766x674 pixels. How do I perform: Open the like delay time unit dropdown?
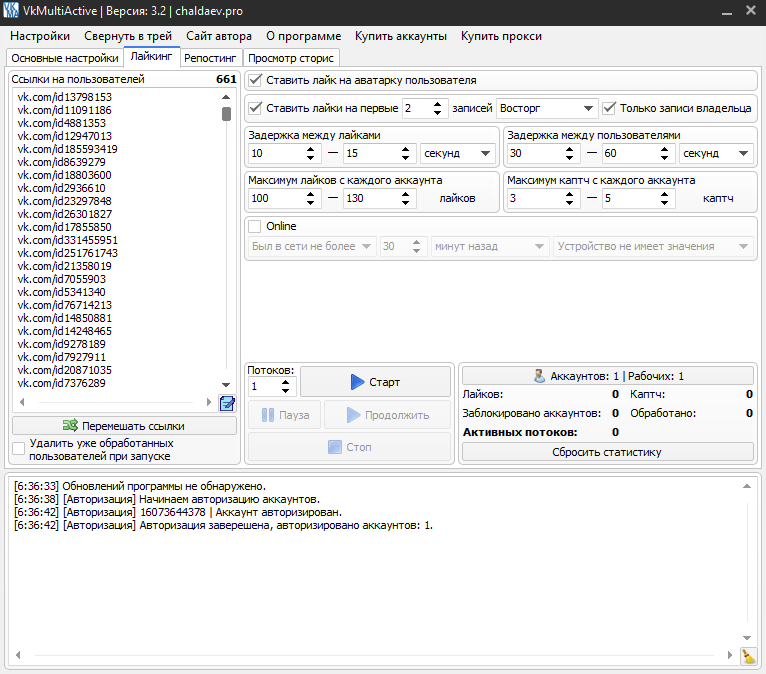457,153
